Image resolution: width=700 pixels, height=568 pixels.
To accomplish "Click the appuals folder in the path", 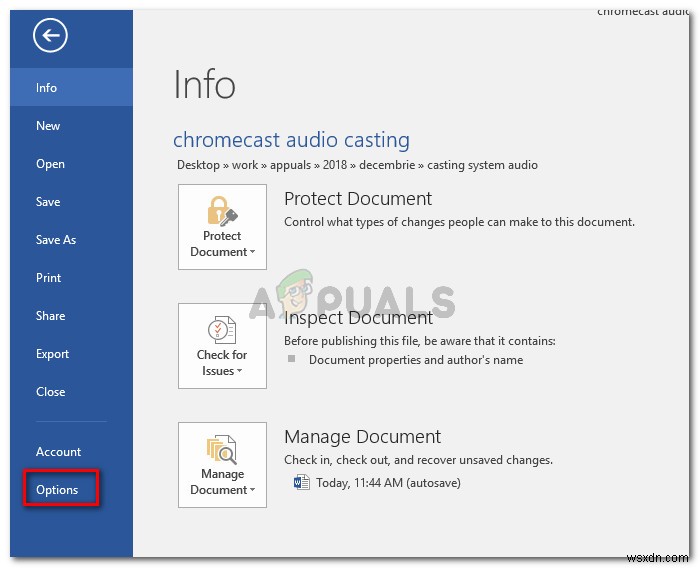I will (x=290, y=165).
